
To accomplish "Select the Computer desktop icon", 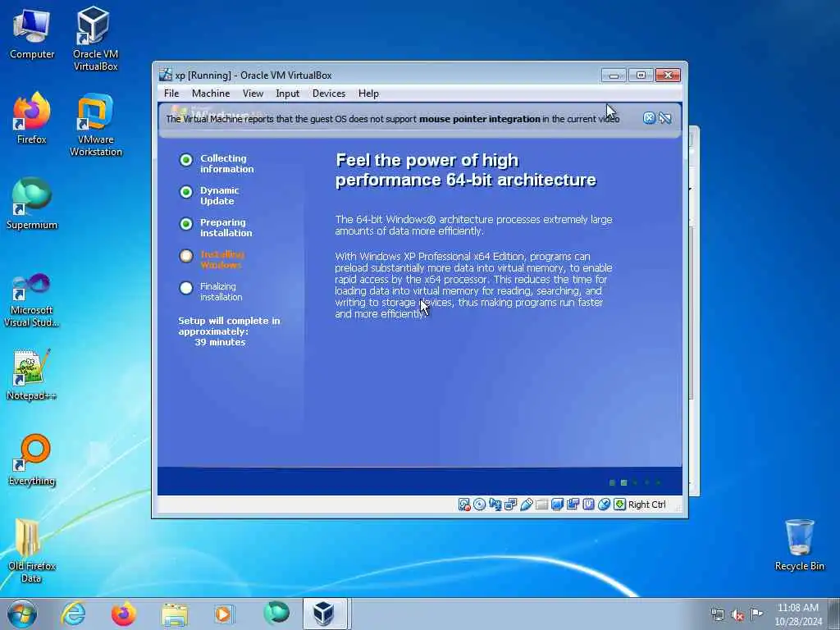I will pyautogui.click(x=32, y=33).
